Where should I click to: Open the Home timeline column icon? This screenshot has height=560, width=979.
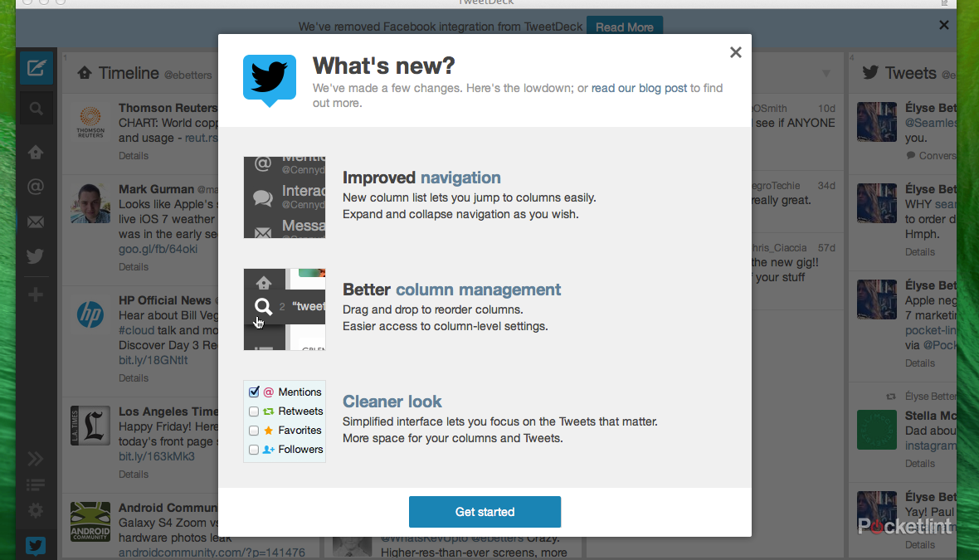(x=37, y=152)
